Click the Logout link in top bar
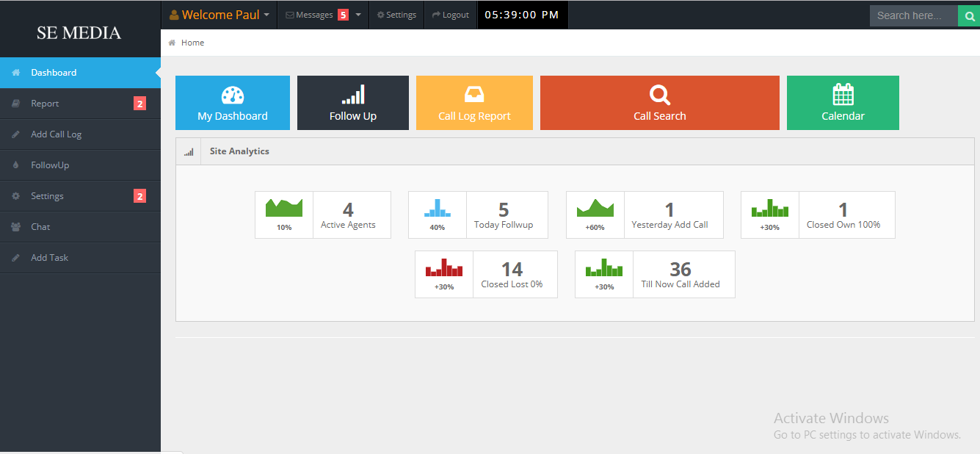This screenshot has height=454, width=980. coord(451,15)
